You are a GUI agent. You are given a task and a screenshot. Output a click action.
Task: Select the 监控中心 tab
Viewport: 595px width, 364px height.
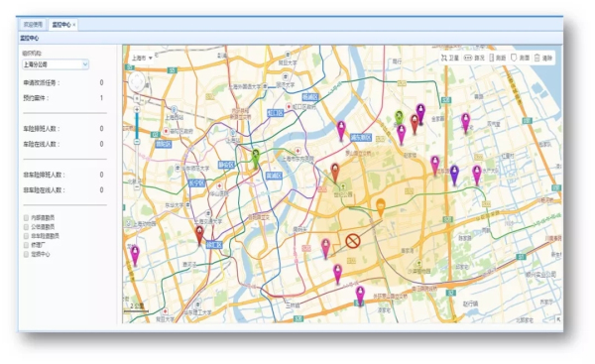coord(60,25)
